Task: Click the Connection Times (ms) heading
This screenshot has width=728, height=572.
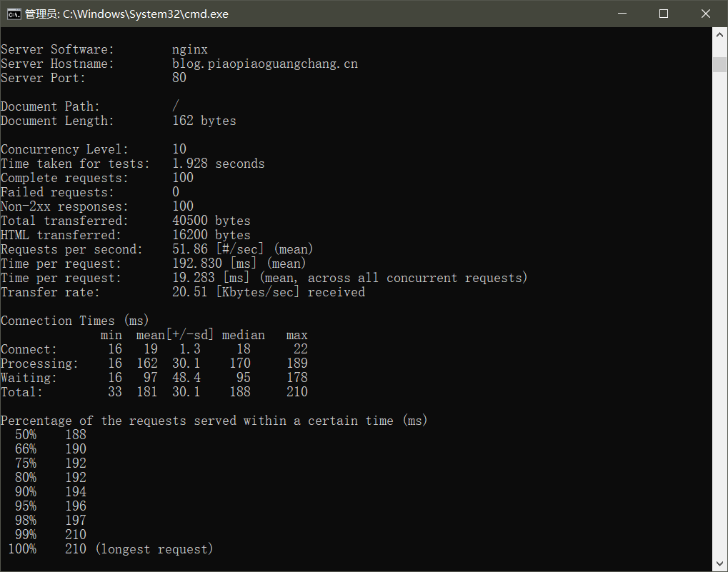Action: point(75,321)
